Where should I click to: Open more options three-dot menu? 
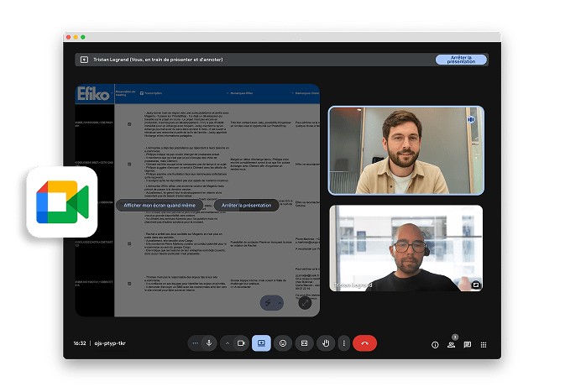point(343,343)
